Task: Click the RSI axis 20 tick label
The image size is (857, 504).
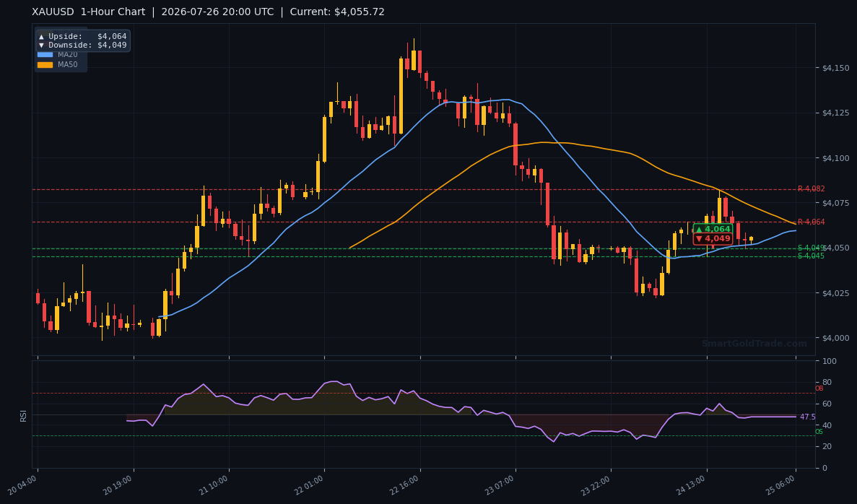Action: click(x=827, y=447)
